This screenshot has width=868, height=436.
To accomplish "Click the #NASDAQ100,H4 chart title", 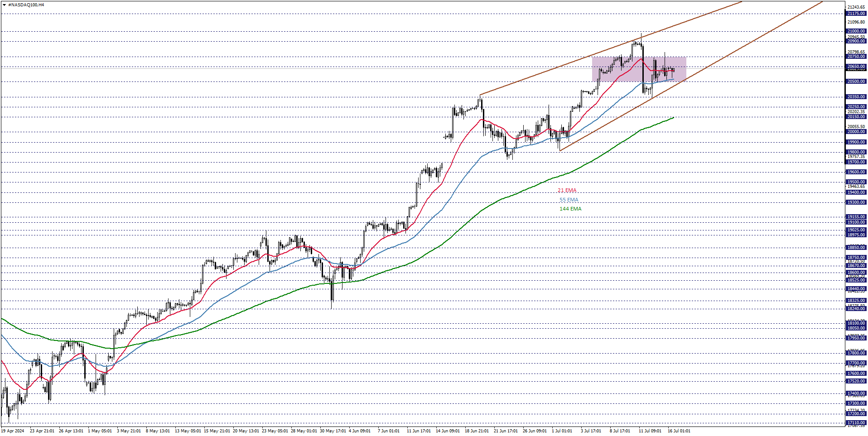I will [26, 5].
